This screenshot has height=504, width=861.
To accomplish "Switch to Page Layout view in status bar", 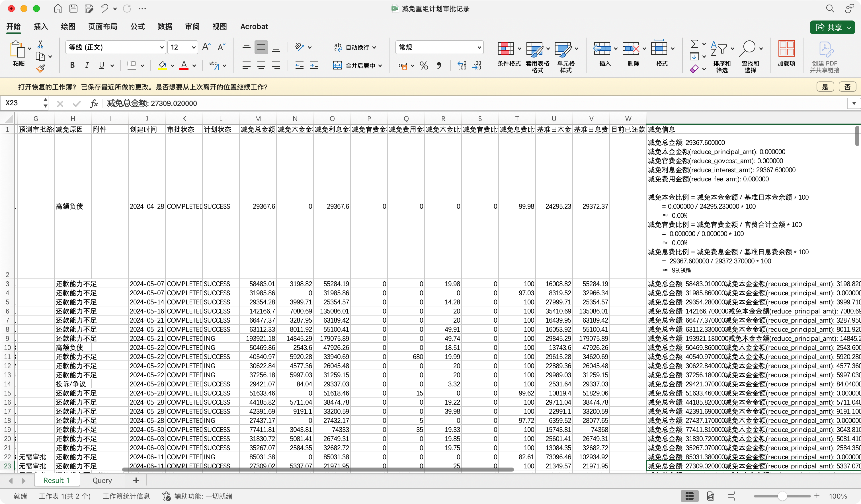I will click(x=710, y=496).
